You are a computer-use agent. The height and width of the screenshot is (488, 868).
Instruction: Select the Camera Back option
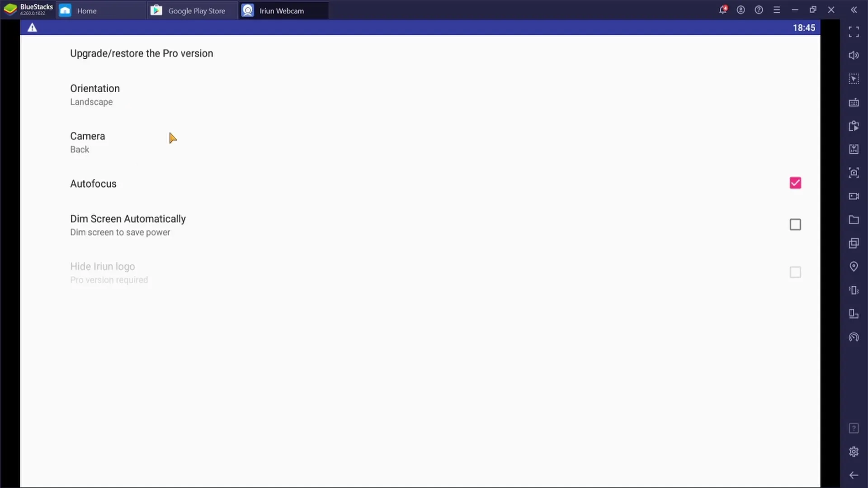[x=87, y=142]
